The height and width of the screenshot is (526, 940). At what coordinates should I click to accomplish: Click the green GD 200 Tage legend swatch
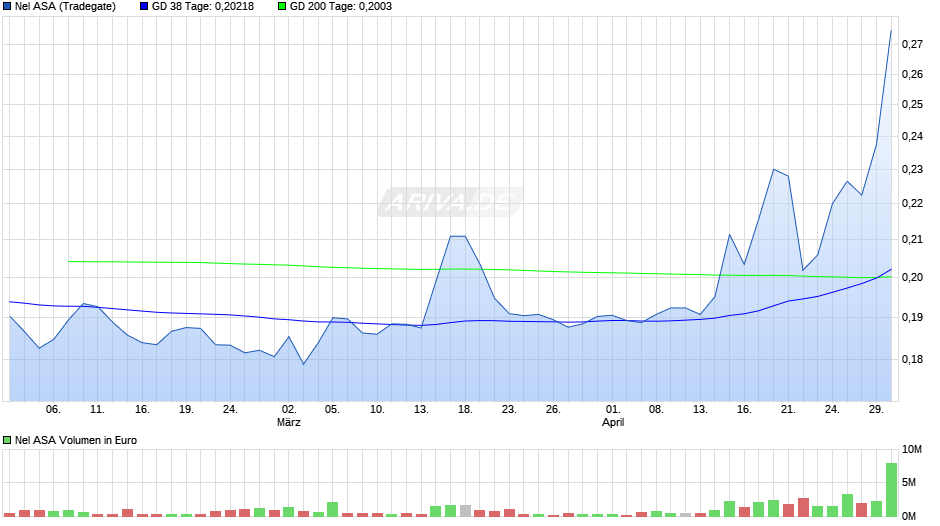282,7
